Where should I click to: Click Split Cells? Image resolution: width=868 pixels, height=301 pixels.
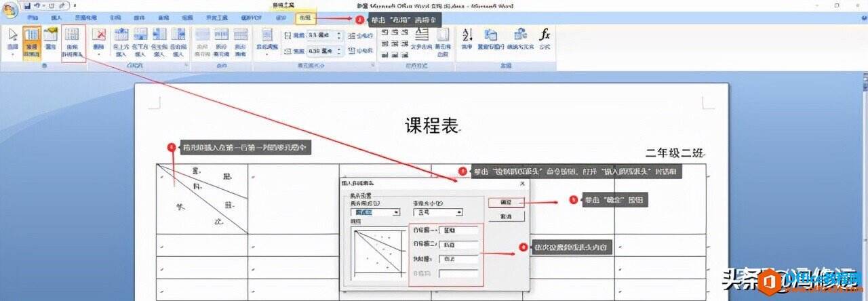222,41
